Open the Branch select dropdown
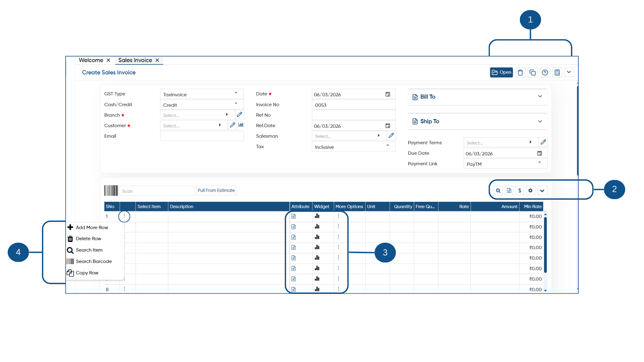The height and width of the screenshot is (362, 644). tap(197, 115)
